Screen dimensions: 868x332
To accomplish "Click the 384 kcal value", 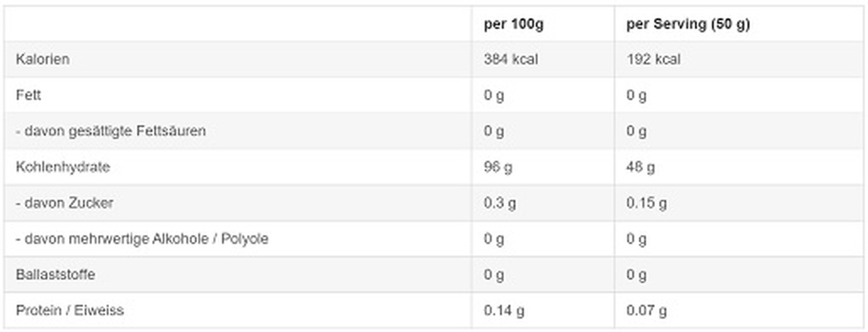I will click(510, 59).
